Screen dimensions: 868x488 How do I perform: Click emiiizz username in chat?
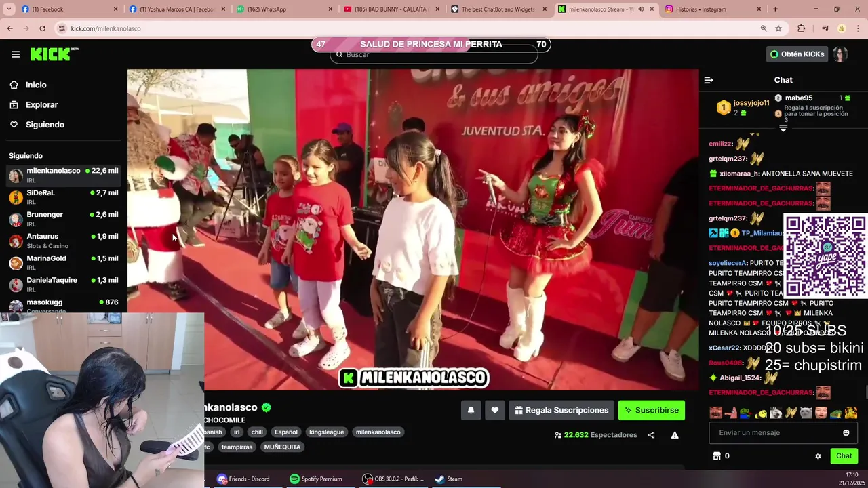pos(720,144)
